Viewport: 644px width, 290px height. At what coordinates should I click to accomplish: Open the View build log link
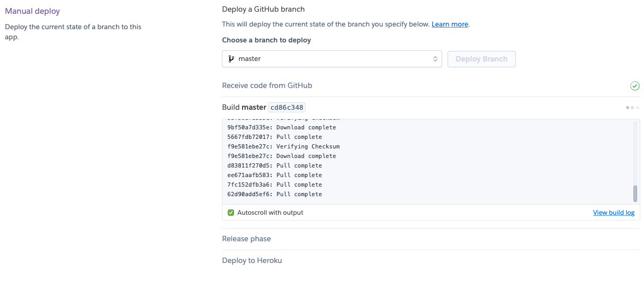(x=614, y=213)
